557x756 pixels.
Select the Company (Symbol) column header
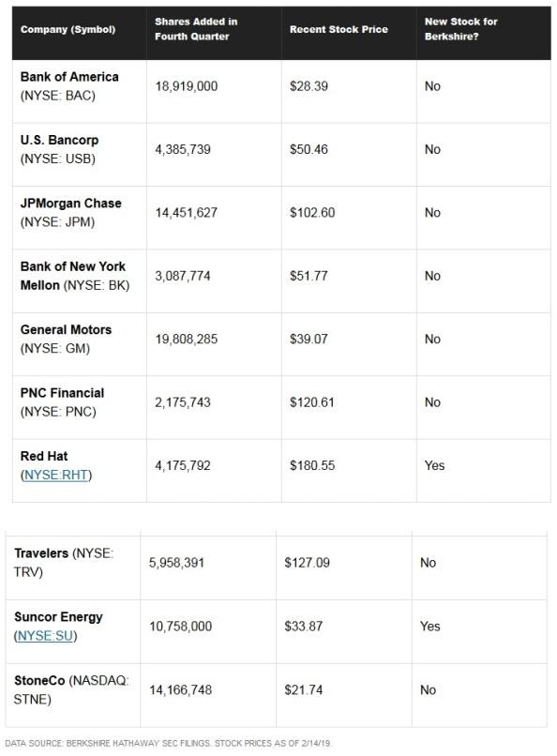click(68, 29)
